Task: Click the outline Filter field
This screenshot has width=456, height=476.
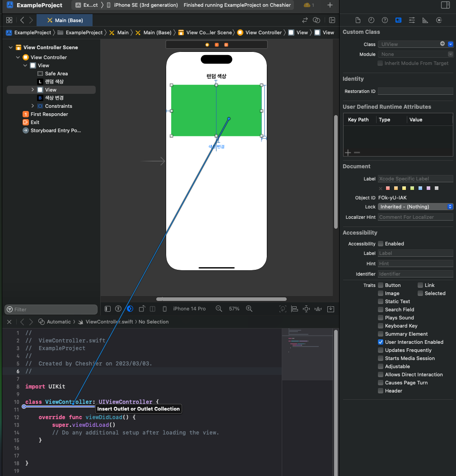Action: (x=51, y=310)
